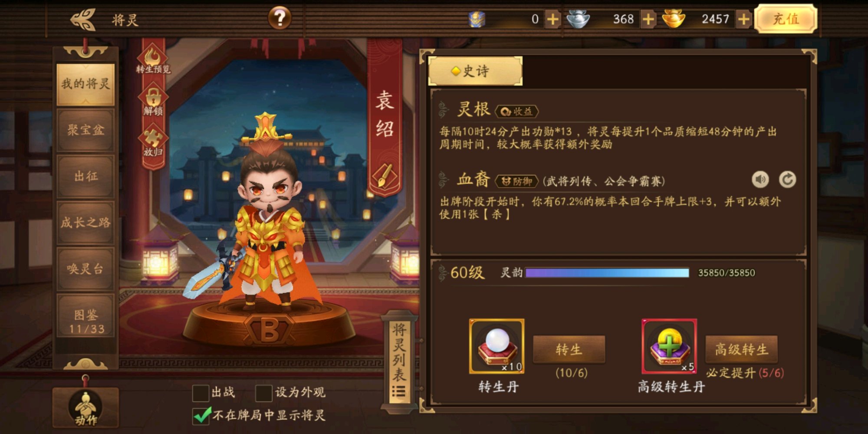Uncheck 不在牌局中显示将灵 option

(x=201, y=415)
